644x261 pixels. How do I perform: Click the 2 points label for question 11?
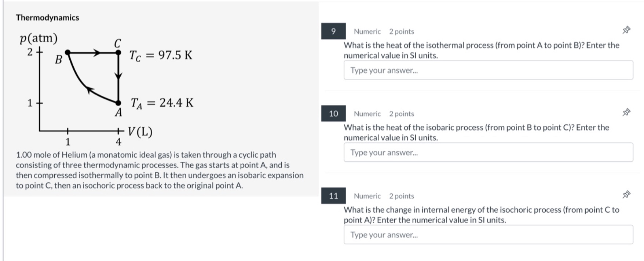pos(401,196)
